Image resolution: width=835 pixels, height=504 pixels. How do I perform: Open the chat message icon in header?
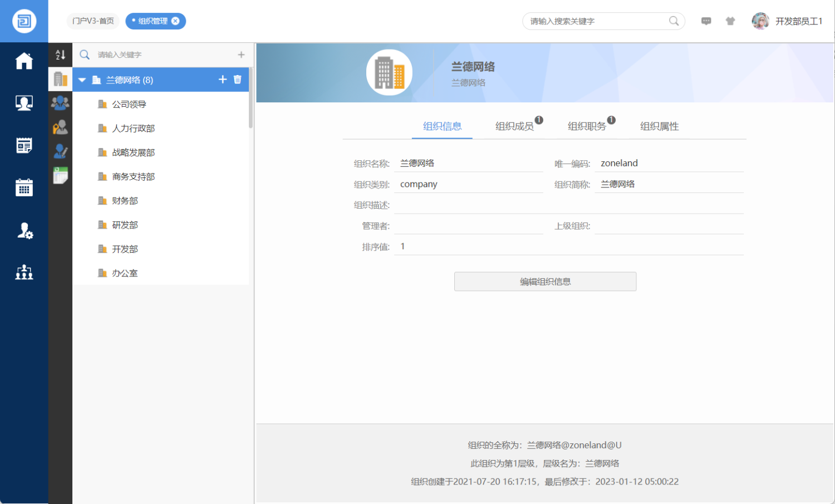coord(706,21)
